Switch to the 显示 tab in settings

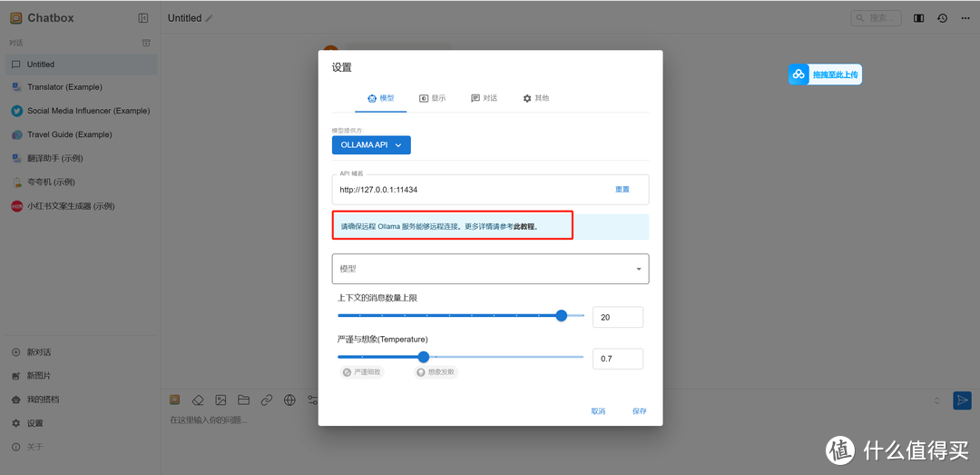point(433,98)
